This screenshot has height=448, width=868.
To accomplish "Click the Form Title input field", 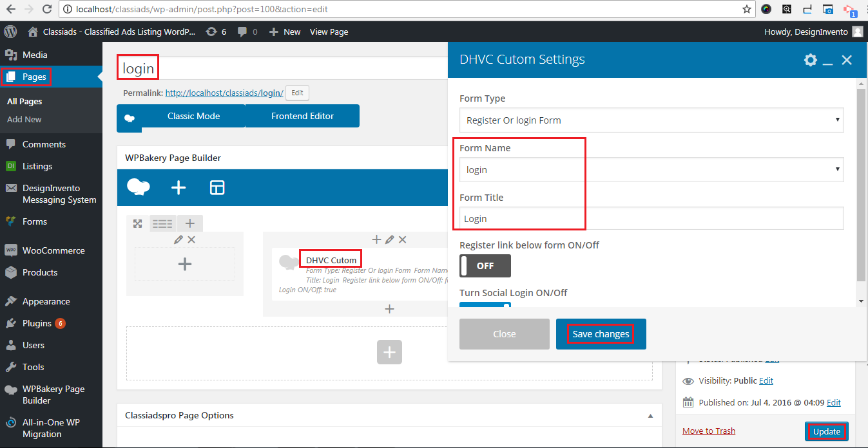I will (x=651, y=218).
